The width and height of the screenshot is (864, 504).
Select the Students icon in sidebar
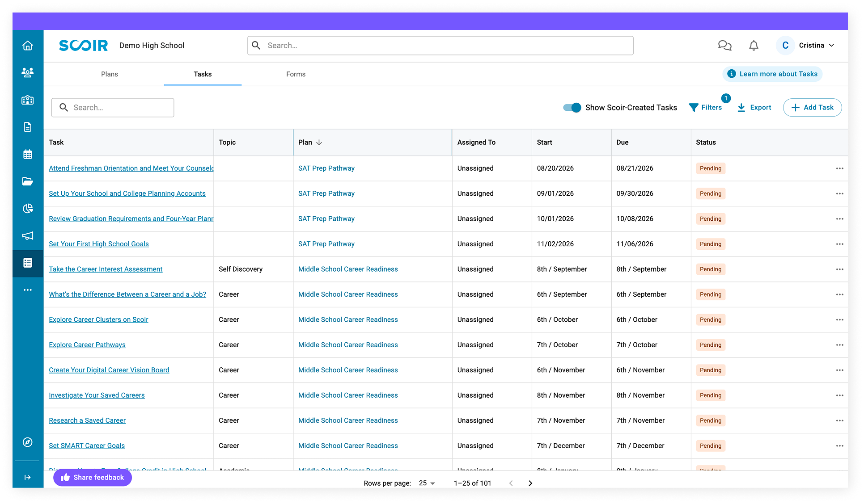tap(28, 72)
